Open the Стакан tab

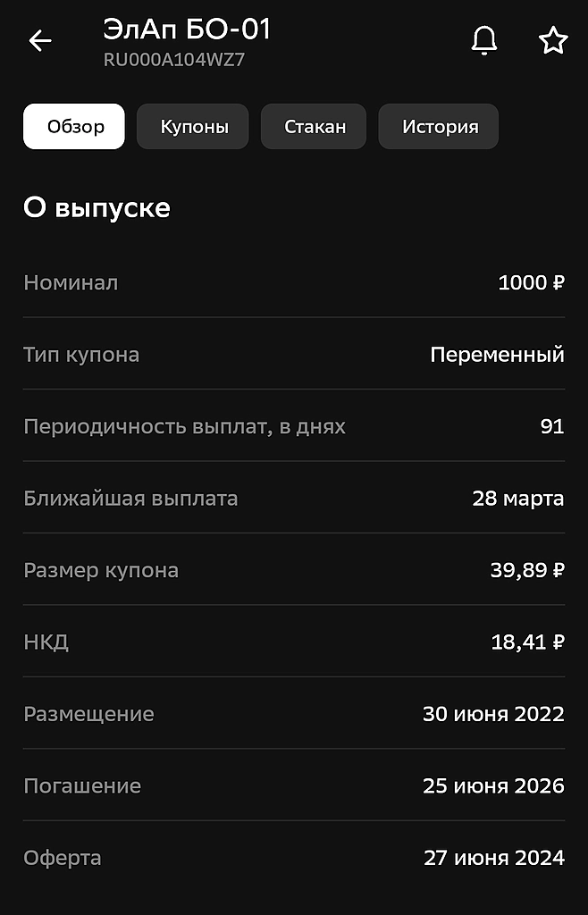pyautogui.click(x=315, y=127)
